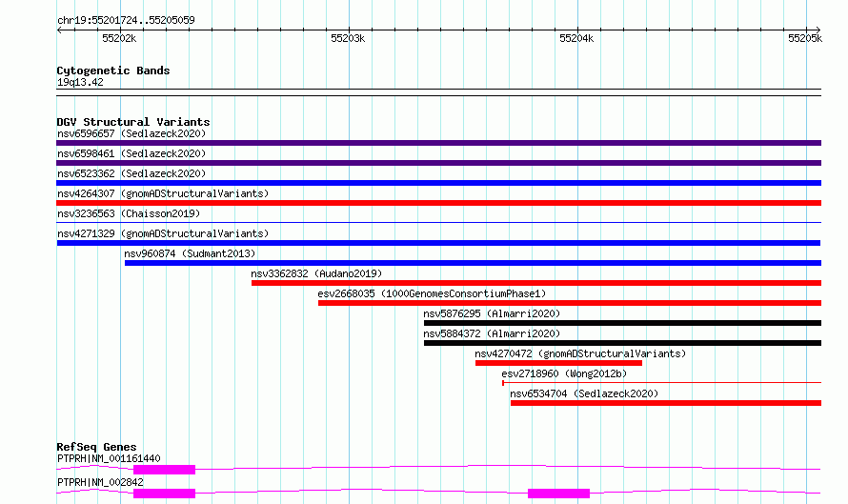The image size is (848, 504).
Task: Click the esv2718960 (Wong2012b) label
Action: [564, 373]
